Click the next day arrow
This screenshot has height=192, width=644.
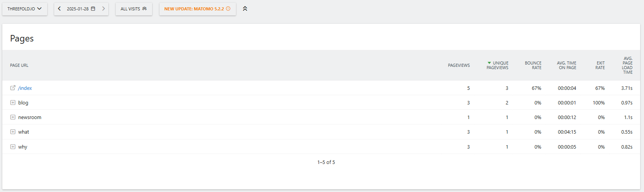tap(103, 8)
